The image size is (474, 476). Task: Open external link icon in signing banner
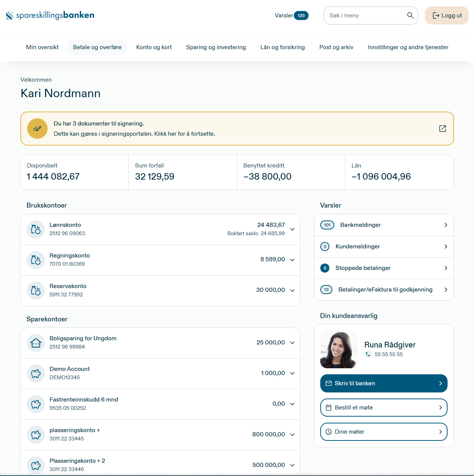tap(443, 129)
